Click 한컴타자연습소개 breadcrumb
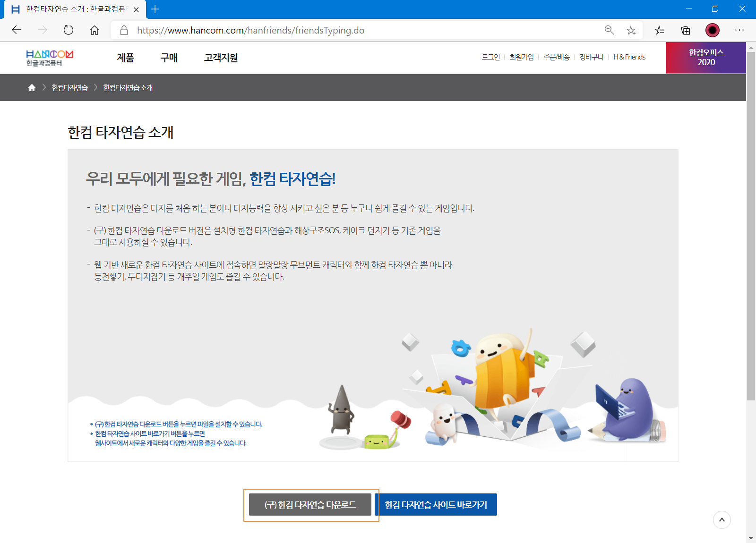 (128, 88)
